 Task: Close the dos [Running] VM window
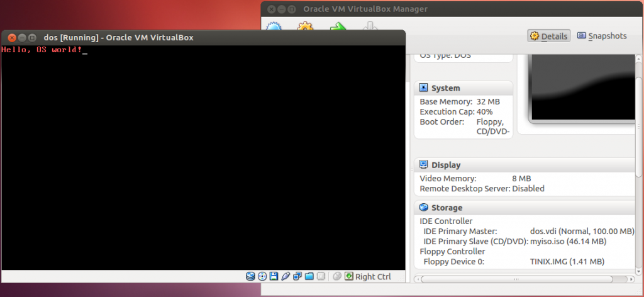pyautogui.click(x=12, y=38)
